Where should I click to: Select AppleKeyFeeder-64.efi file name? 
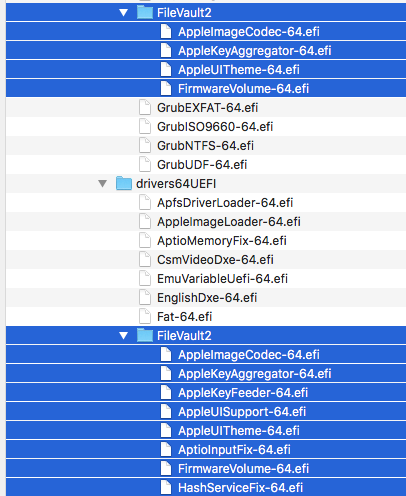243,393
